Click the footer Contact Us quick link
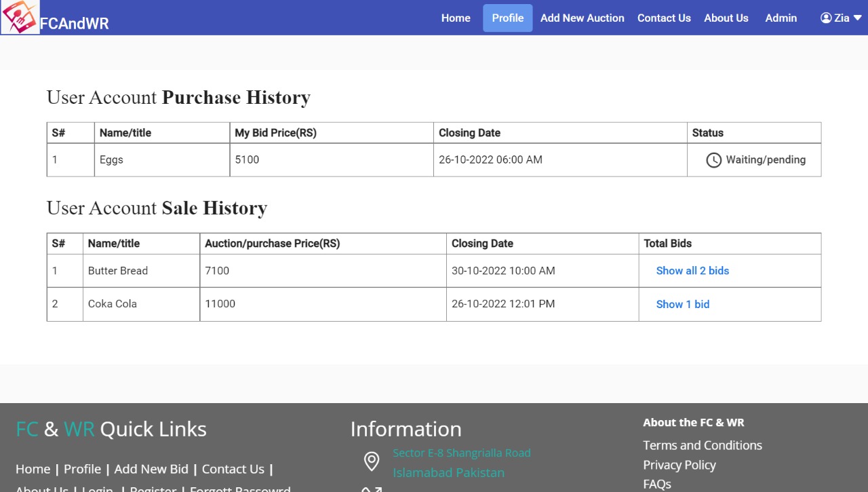 click(233, 469)
